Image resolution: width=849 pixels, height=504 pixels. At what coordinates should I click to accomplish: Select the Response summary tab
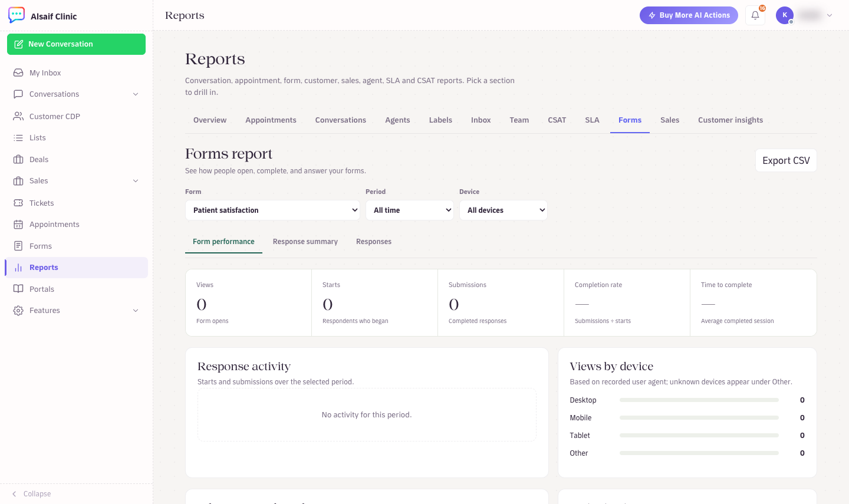(x=305, y=242)
